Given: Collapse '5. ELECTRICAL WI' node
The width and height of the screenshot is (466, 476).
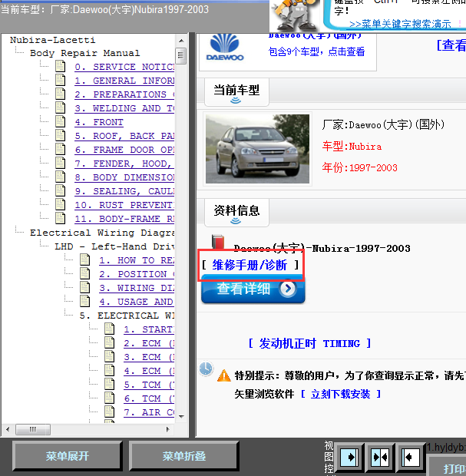Looking at the screenshot, I should pyautogui.click(x=127, y=316).
